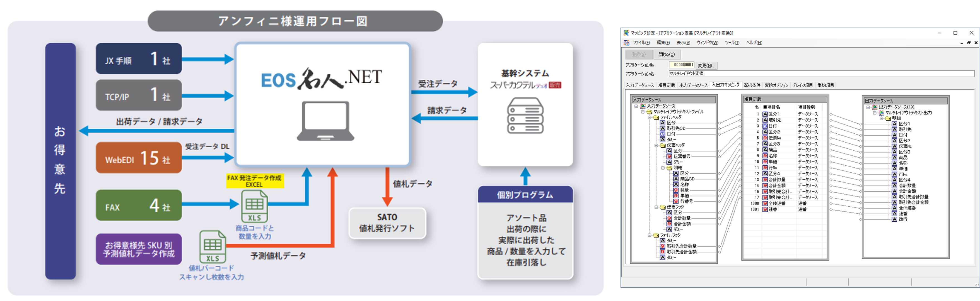Click the mapping connection point beside 行番号

[x=720, y=201]
